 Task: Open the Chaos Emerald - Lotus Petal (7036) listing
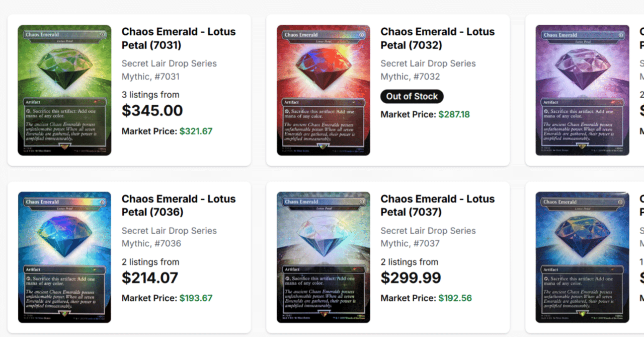(x=179, y=206)
